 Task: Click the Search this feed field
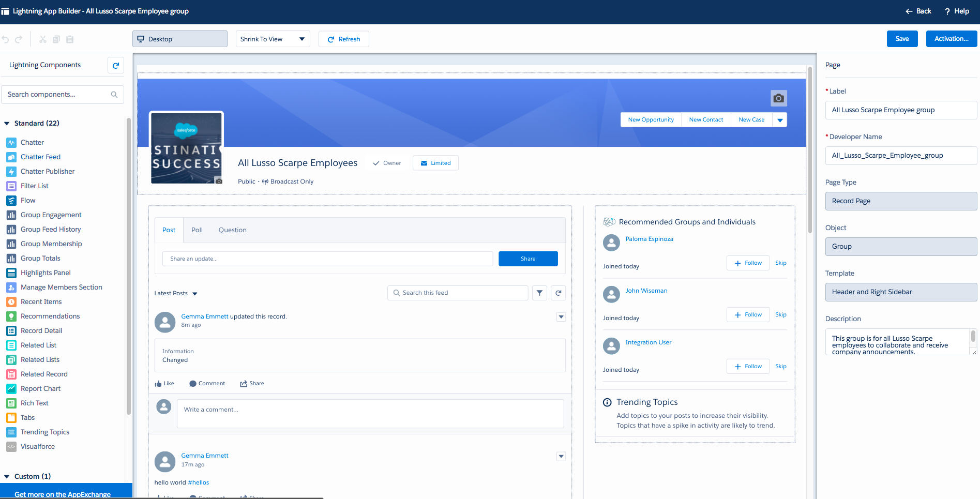[x=458, y=293]
